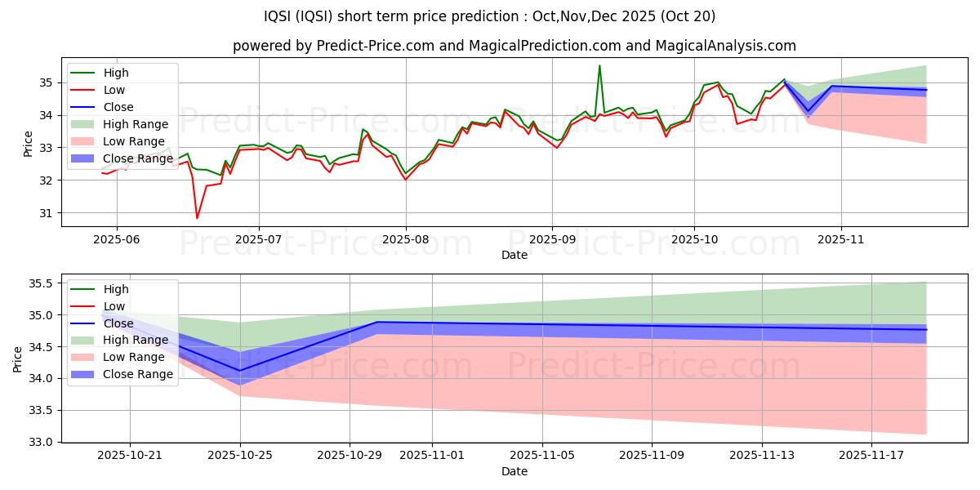Click the green High Range swatch in top legend

click(x=84, y=124)
